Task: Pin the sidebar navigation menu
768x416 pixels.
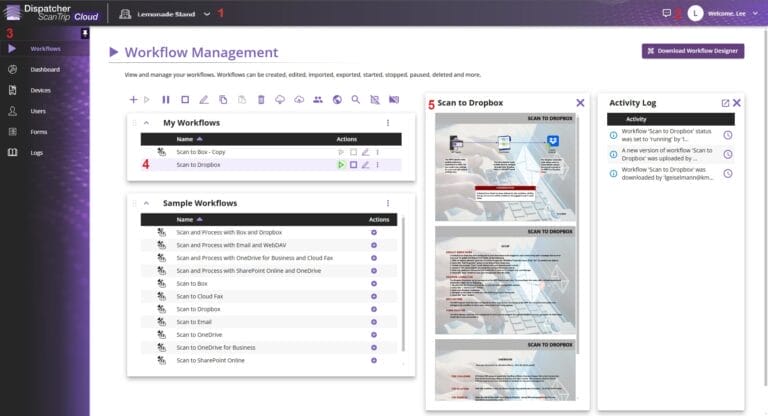Action: [85, 33]
